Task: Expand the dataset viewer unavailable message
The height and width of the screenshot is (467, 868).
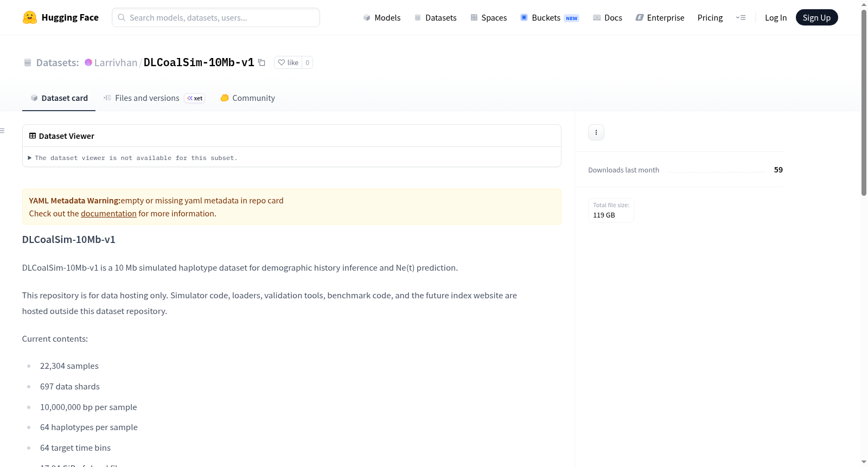Action: tap(133, 158)
